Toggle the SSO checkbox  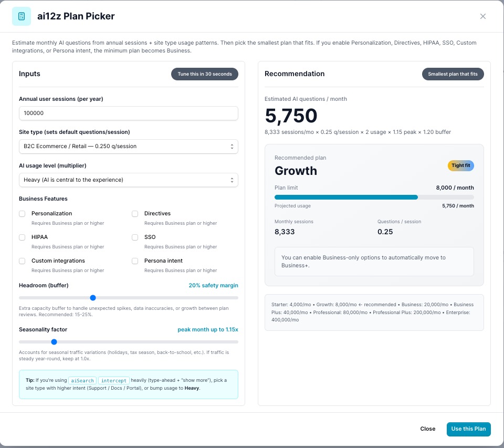(x=135, y=237)
